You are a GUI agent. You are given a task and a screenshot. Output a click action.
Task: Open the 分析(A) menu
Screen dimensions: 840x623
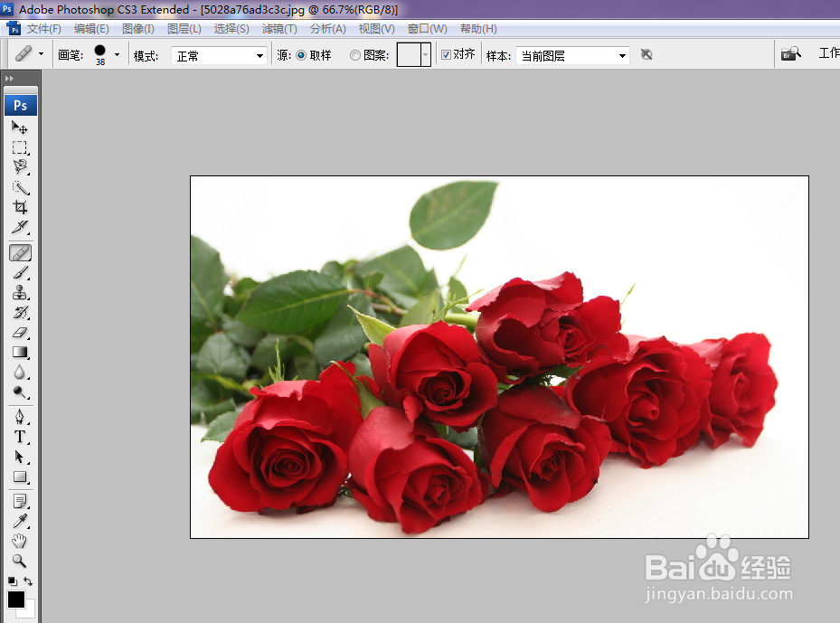[328, 29]
